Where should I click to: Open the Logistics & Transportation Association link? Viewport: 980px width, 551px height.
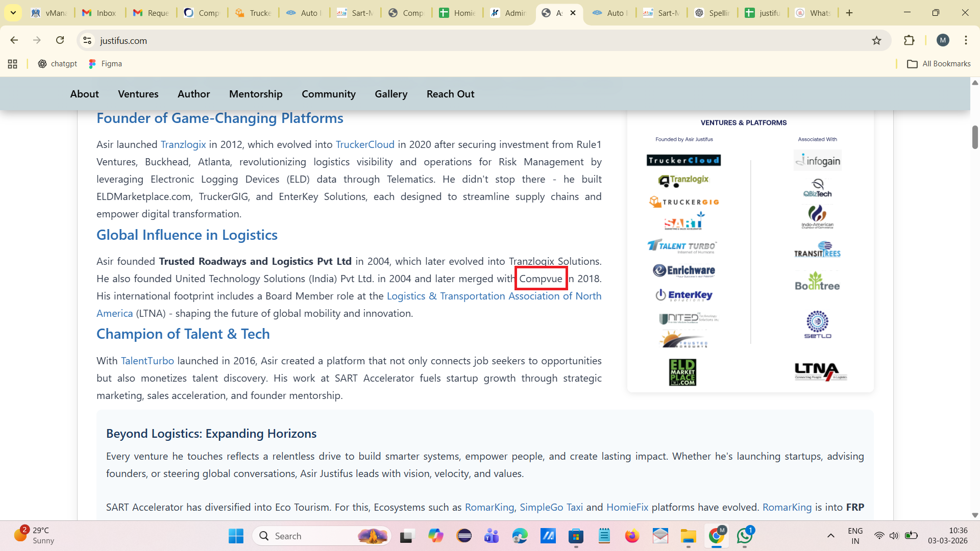coord(494,296)
